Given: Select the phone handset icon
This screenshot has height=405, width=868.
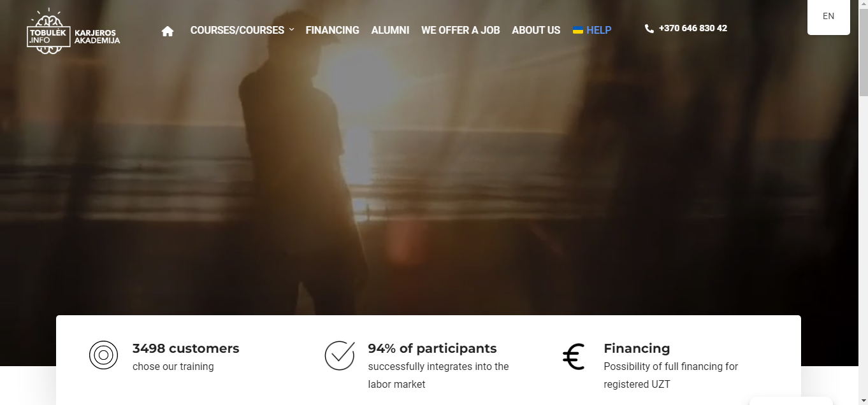Looking at the screenshot, I should (649, 29).
